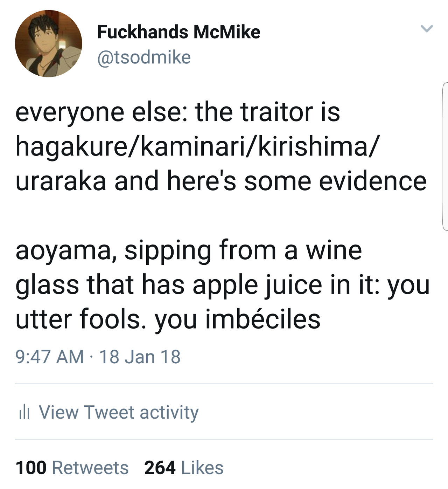The width and height of the screenshot is (448, 489).
Task: Click the 18 Jan 18 date
Action: point(140,357)
